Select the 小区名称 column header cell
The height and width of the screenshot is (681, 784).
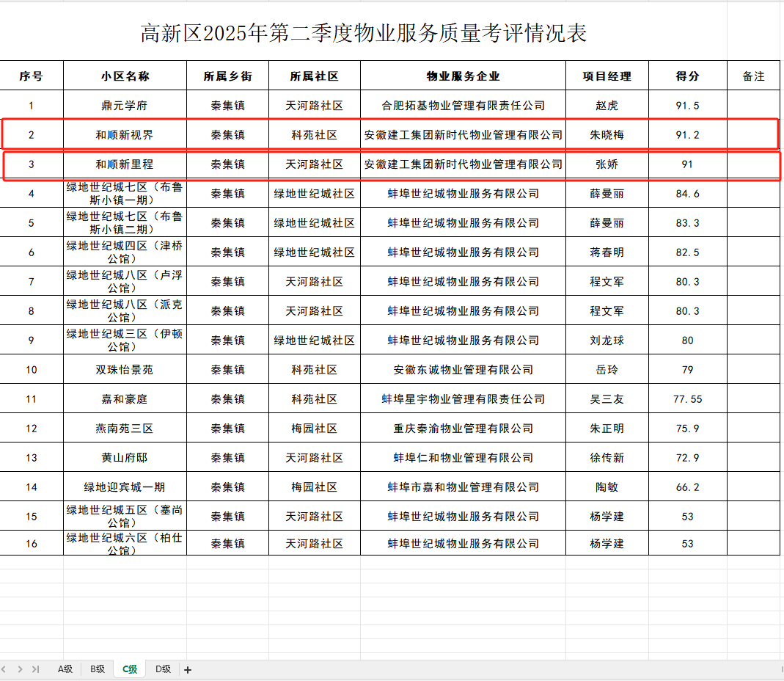click(x=125, y=76)
